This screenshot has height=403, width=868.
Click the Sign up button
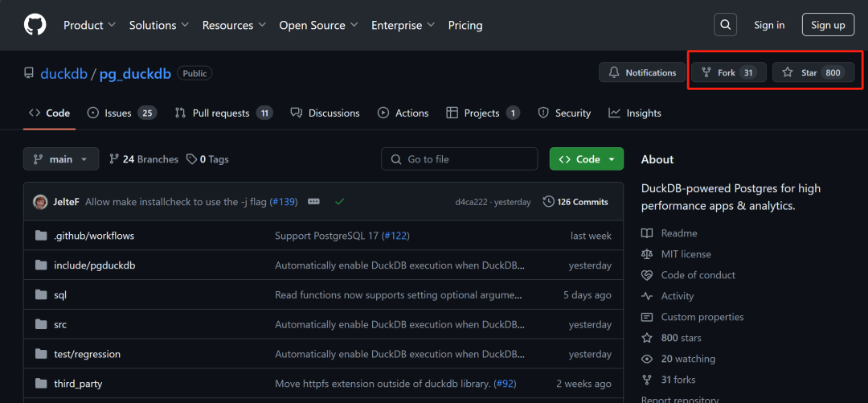[828, 25]
